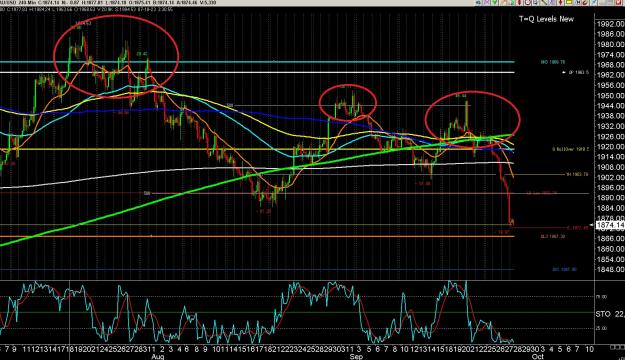
Task: Click the 1986.00 price axis label
Action: click(x=610, y=34)
